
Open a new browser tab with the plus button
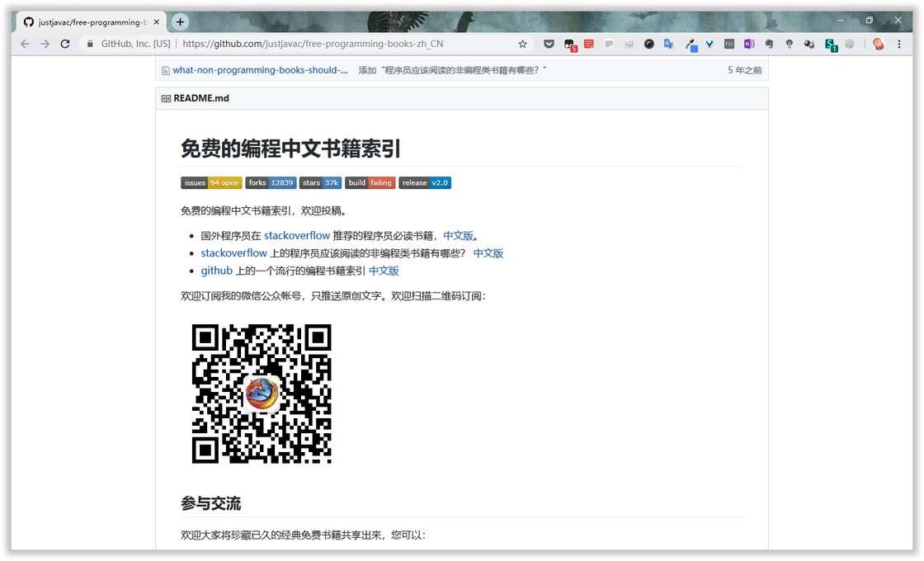[x=180, y=21]
